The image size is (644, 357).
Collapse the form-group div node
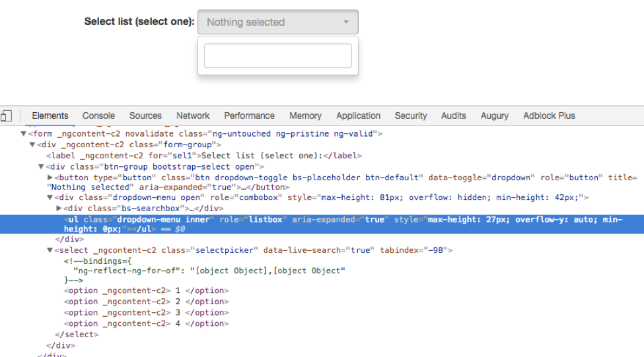(x=32, y=145)
